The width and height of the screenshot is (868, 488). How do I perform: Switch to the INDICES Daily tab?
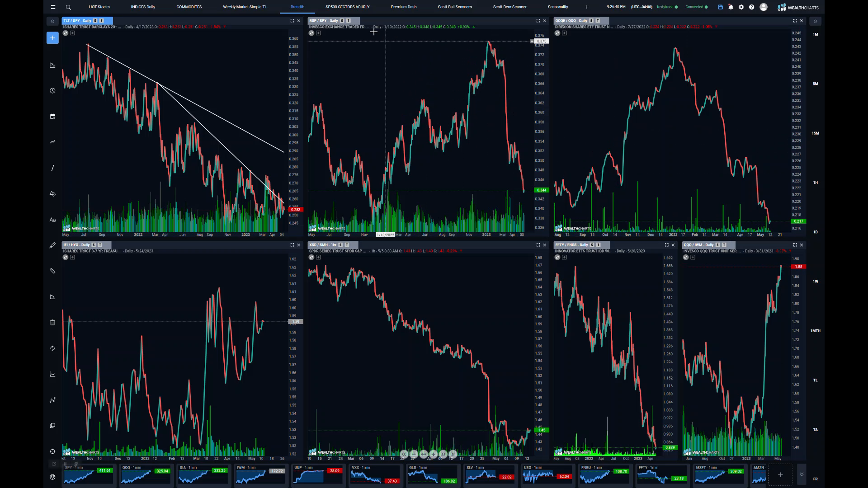[x=143, y=7]
